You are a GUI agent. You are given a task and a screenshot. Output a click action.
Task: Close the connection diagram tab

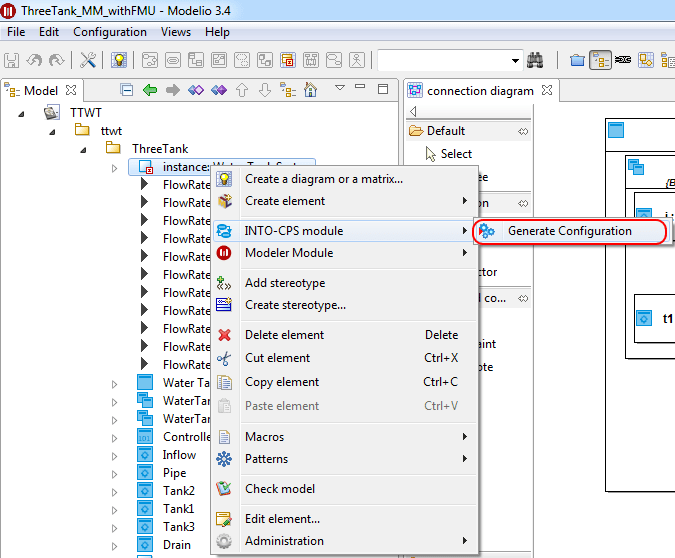click(547, 90)
